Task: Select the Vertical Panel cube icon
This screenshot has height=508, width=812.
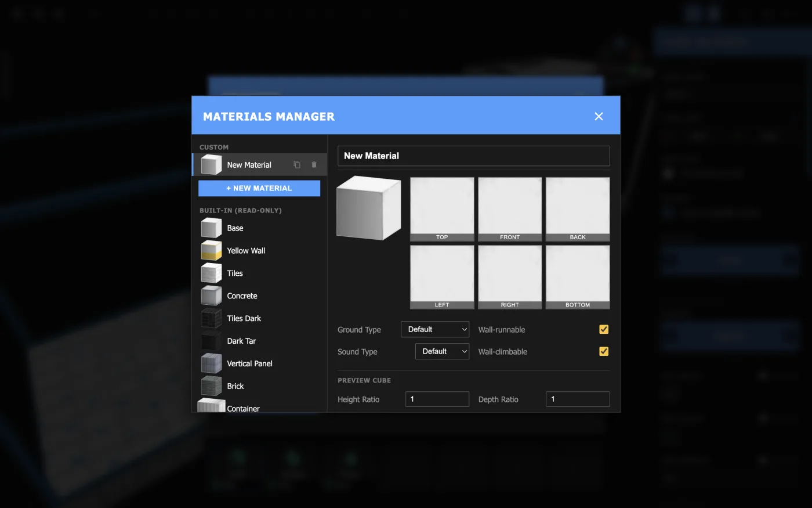Action: click(x=211, y=364)
